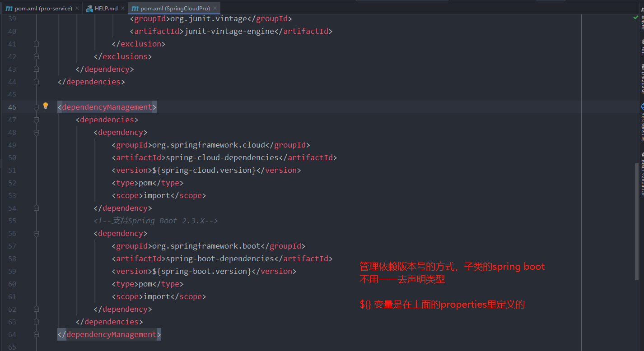
Task: Click spring-cloud-dependencies artifactId value
Action: coord(222,157)
